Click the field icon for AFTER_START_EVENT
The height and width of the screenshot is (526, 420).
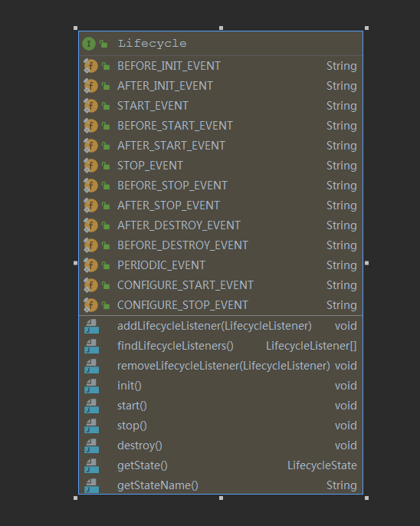click(x=90, y=146)
